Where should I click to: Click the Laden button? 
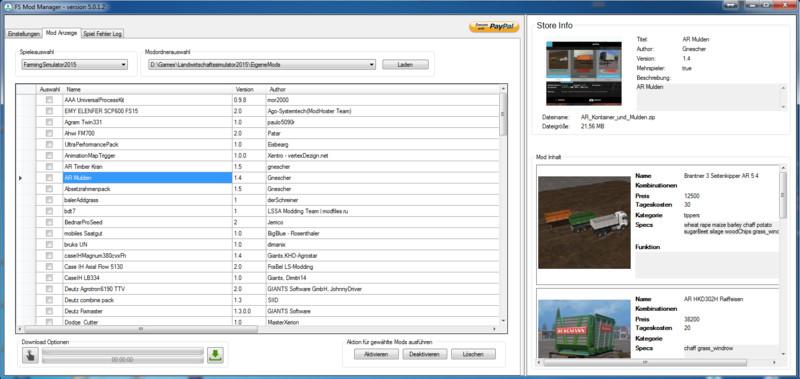click(x=405, y=65)
